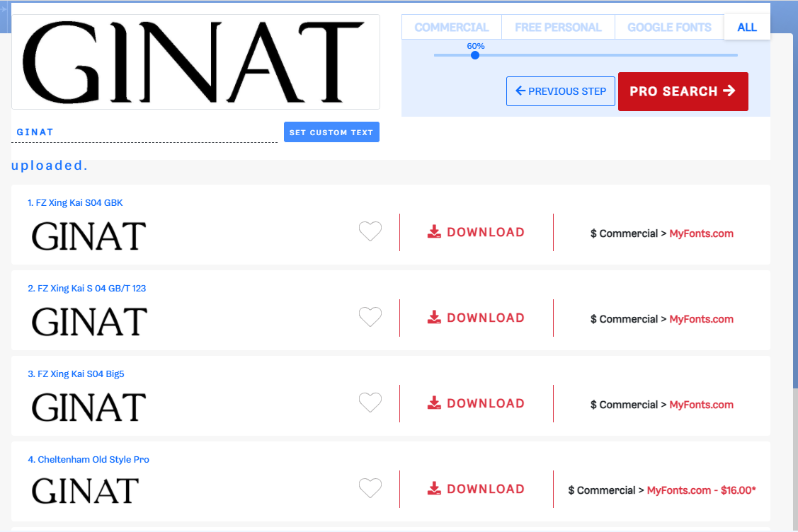Select the All fonts tab
The width and height of the screenshot is (798, 532).
747,28
